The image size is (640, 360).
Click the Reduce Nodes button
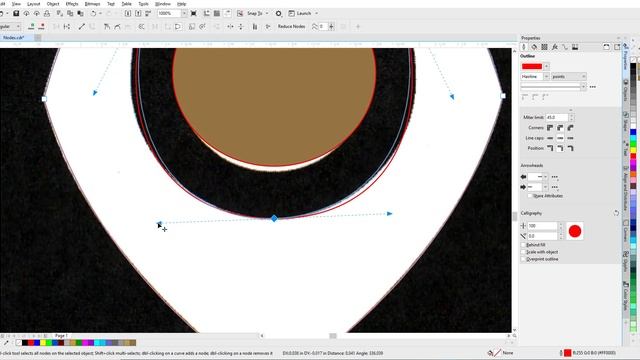[291, 27]
